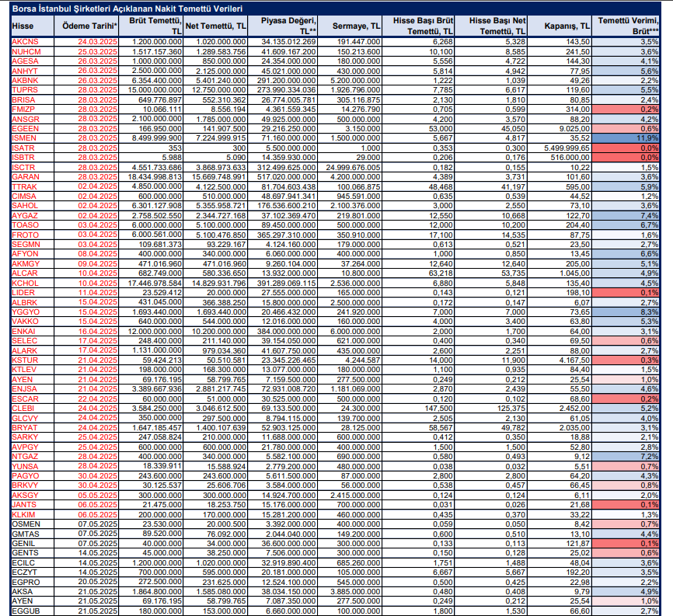Click 4.167,50 closing price of KSTUR

click(x=574, y=360)
